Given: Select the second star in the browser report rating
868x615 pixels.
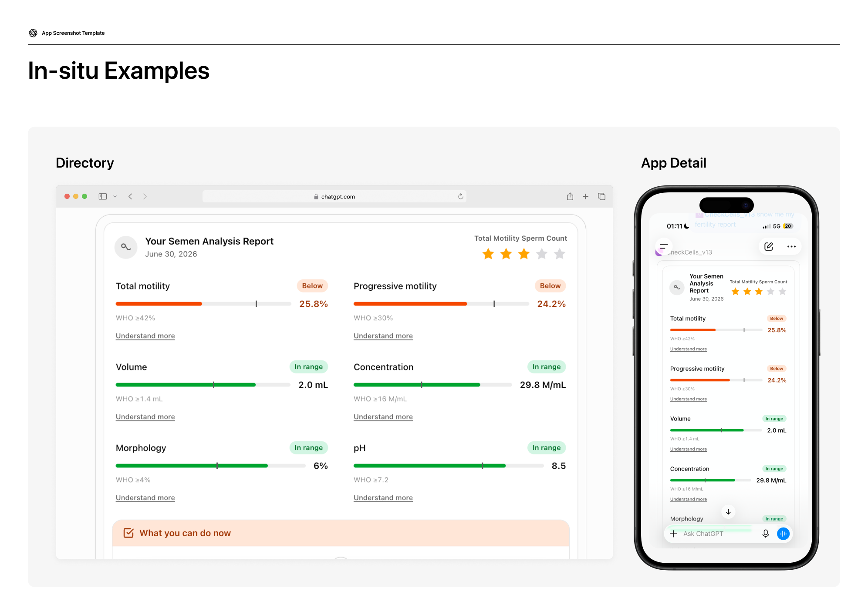Looking at the screenshot, I should (506, 254).
